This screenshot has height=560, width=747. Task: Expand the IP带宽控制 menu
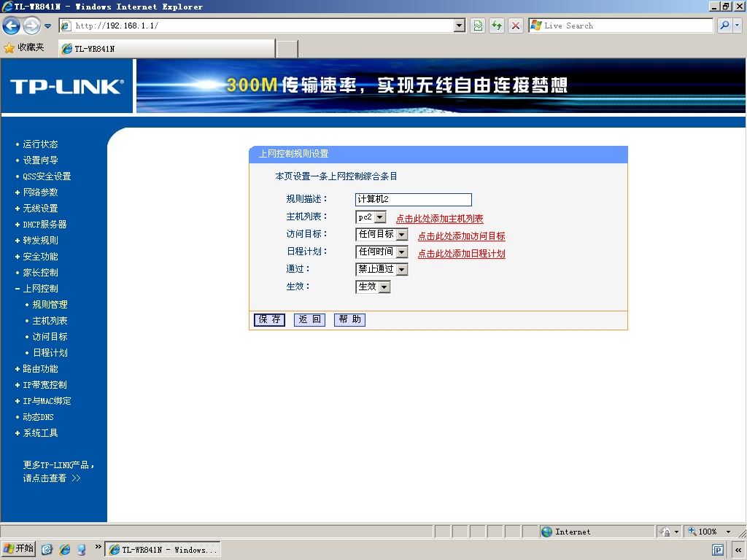click(44, 385)
